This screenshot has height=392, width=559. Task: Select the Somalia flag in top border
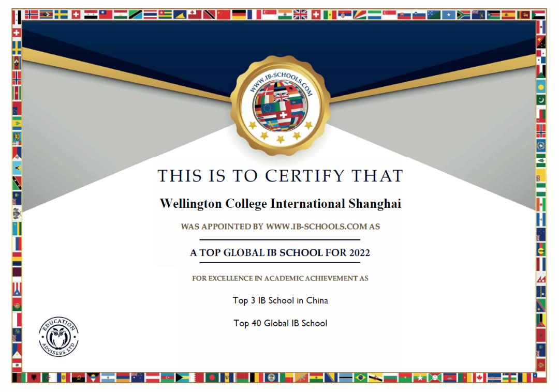tap(448, 15)
